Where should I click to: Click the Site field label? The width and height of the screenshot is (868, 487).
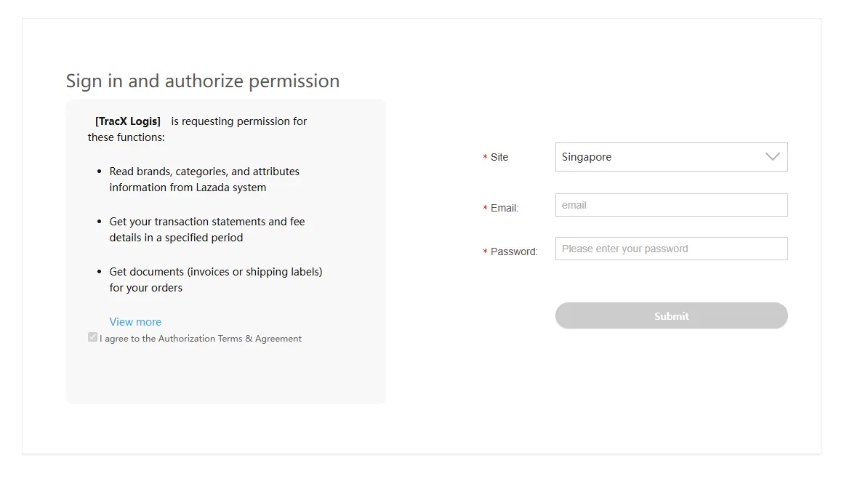click(x=499, y=157)
